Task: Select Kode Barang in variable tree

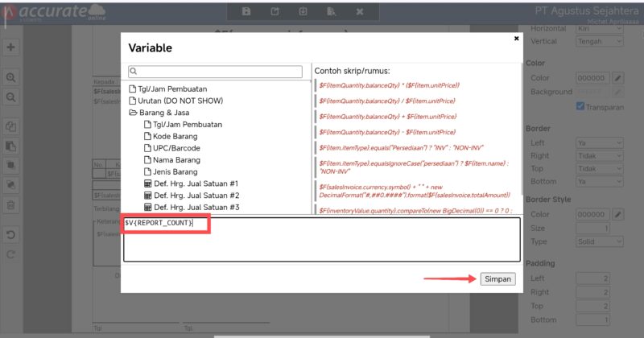Action: click(x=175, y=137)
